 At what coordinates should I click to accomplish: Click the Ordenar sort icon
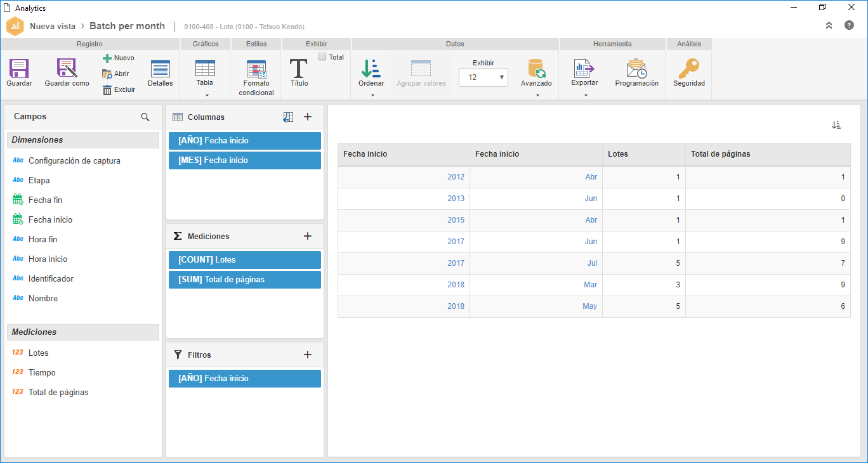click(x=371, y=68)
